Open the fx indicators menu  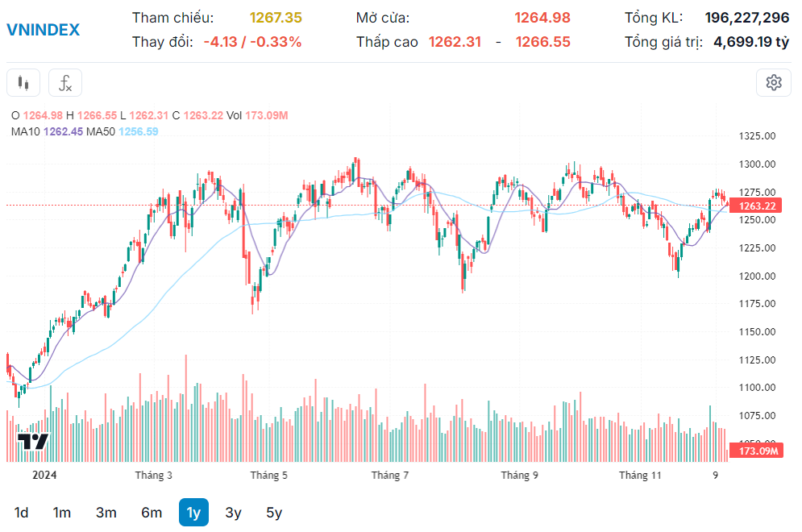pyautogui.click(x=65, y=82)
